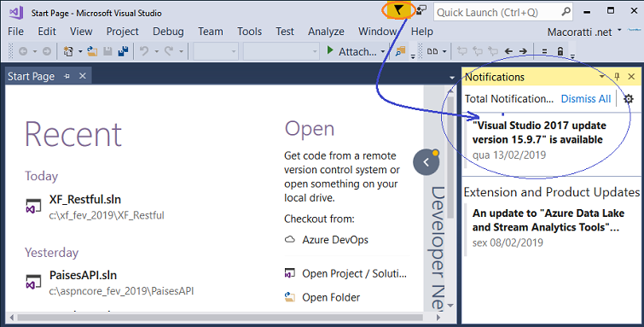The width and height of the screenshot is (644, 327).
Task: Click the Open File toolbar icon
Action: (92, 51)
